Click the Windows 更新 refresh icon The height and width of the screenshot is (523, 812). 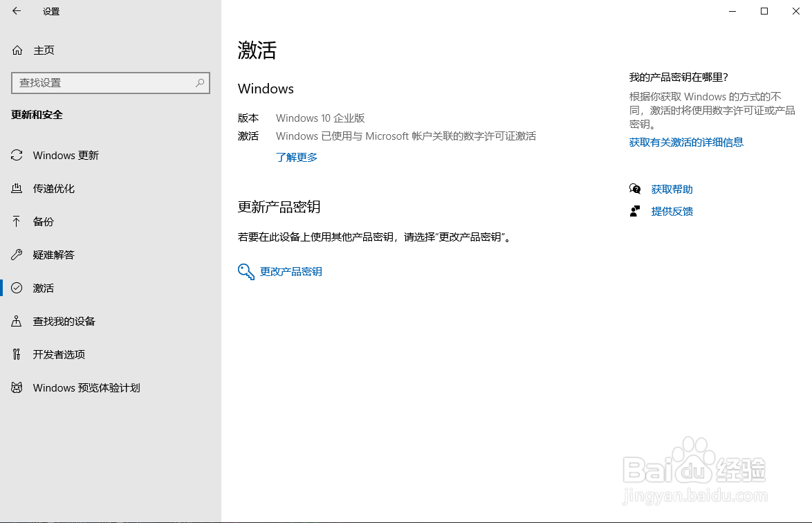pos(17,156)
